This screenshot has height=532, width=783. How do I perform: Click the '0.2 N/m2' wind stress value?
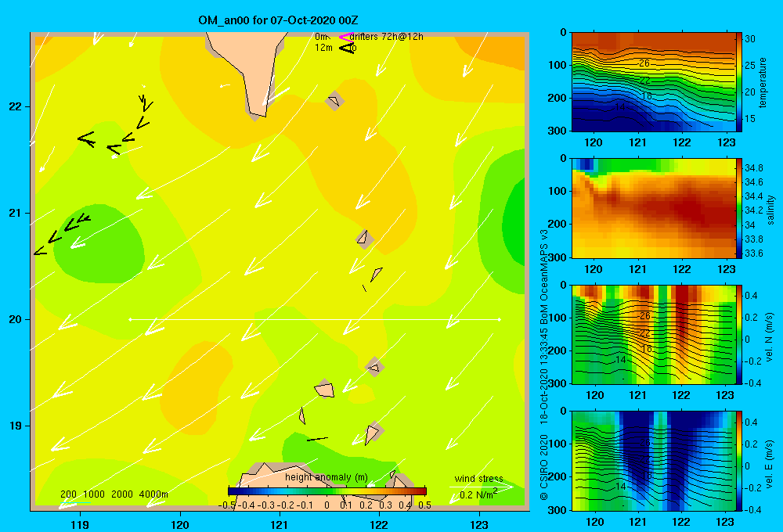pyautogui.click(x=478, y=494)
